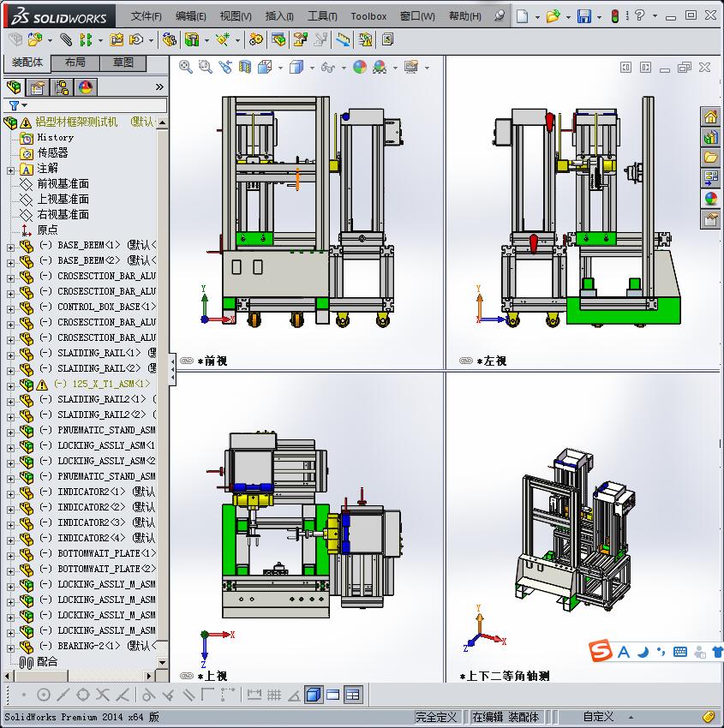
Task: Expand the panel tabs double chevron
Action: click(x=159, y=87)
